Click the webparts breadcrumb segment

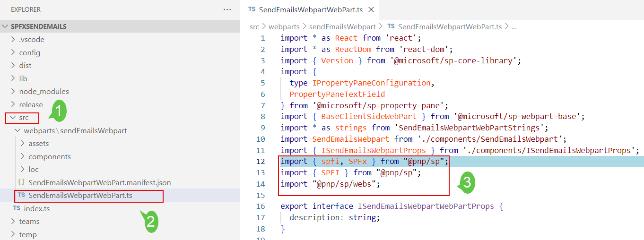click(284, 27)
